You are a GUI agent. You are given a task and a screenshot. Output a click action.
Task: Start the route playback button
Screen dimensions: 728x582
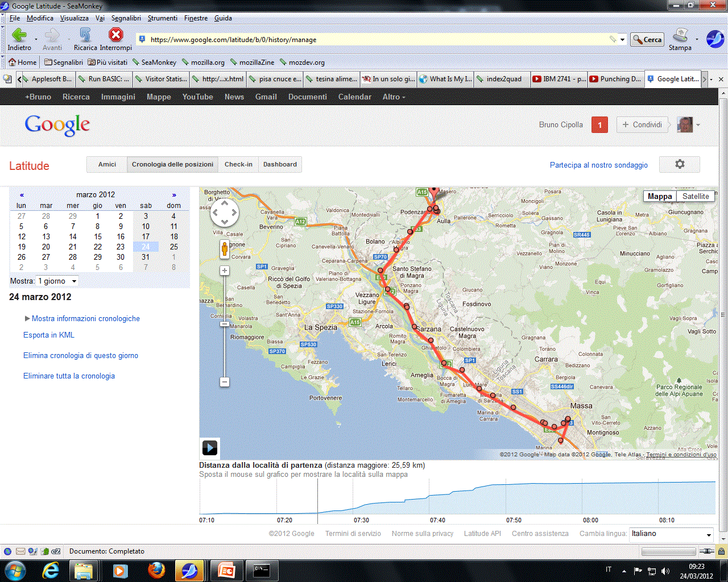pyautogui.click(x=210, y=447)
